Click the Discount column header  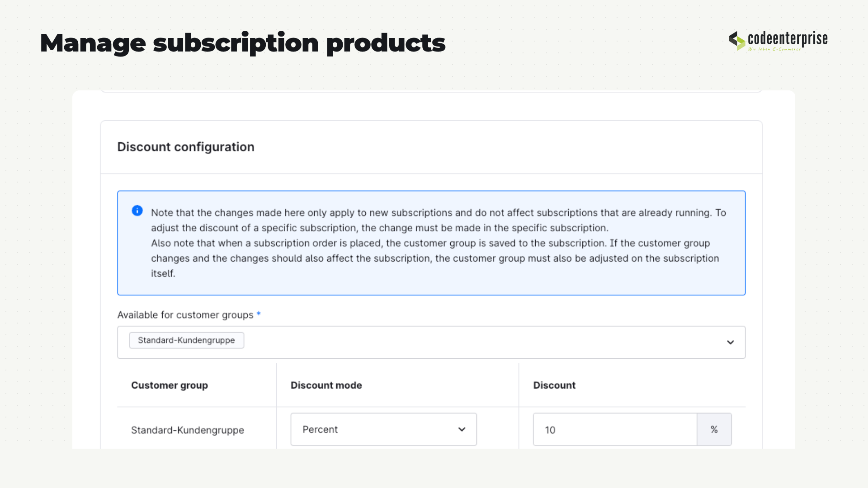pos(554,385)
